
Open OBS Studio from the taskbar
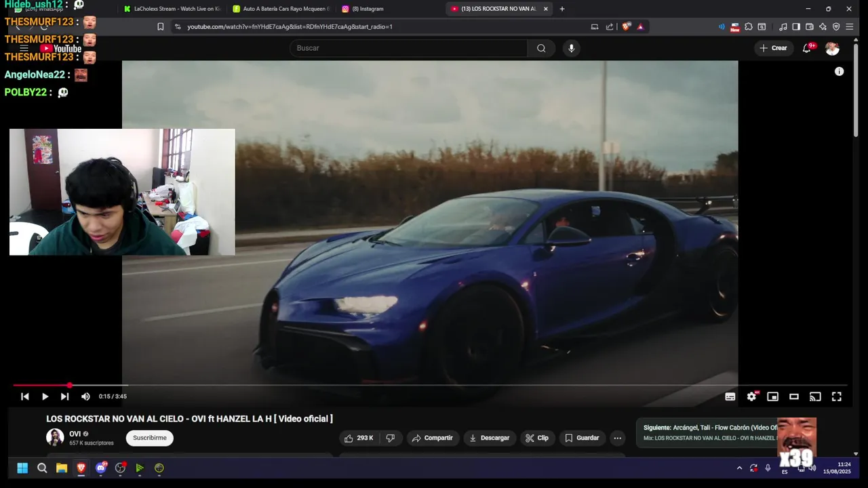click(121, 468)
